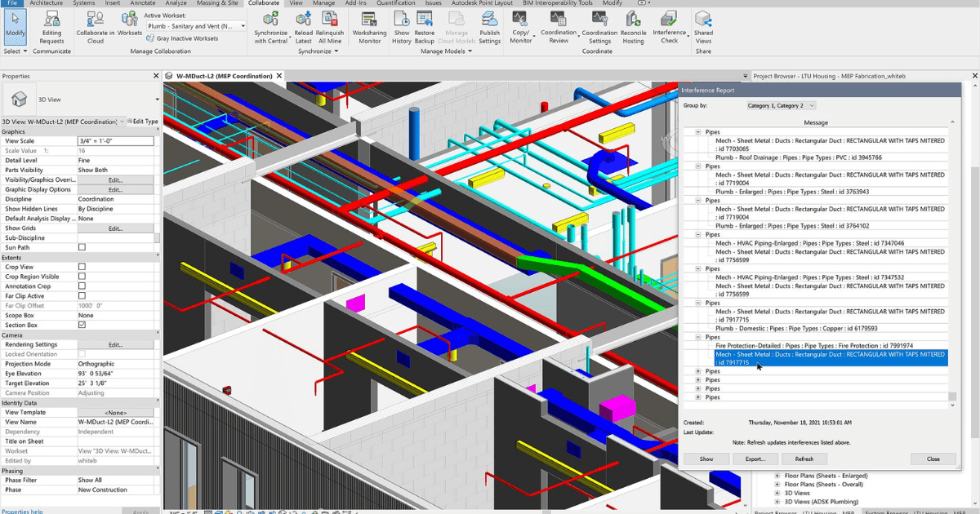This screenshot has height=514, width=980.
Task: Click the Collaborate in Cloud icon
Action: pyautogui.click(x=95, y=19)
